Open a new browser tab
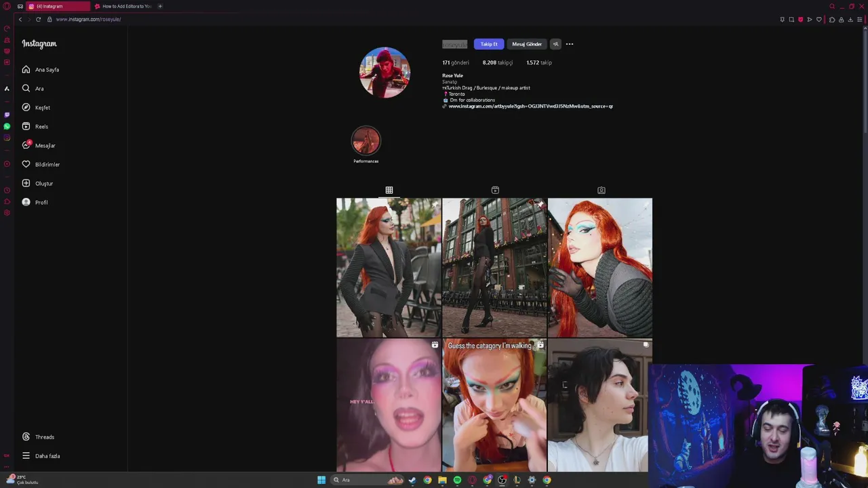The image size is (868, 488). pos(160,6)
